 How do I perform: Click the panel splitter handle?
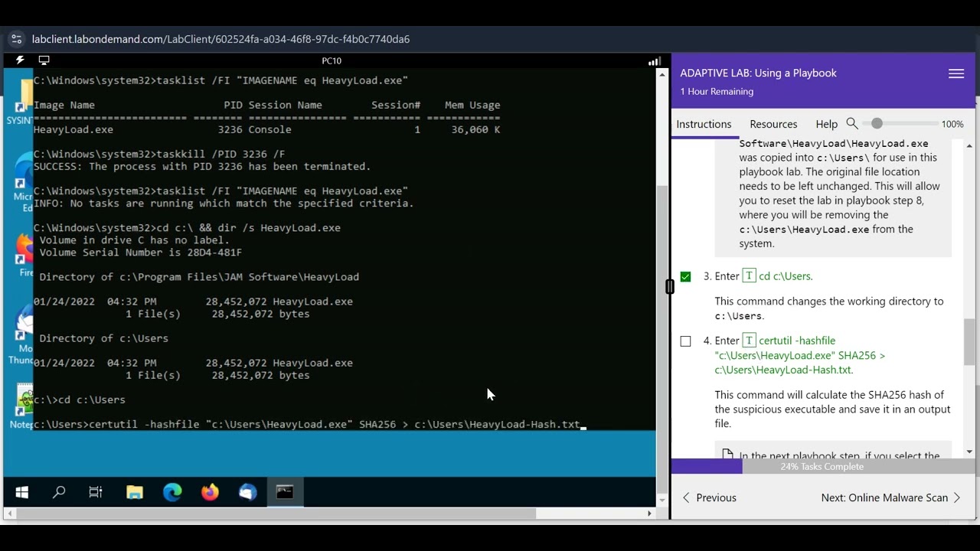tap(670, 286)
